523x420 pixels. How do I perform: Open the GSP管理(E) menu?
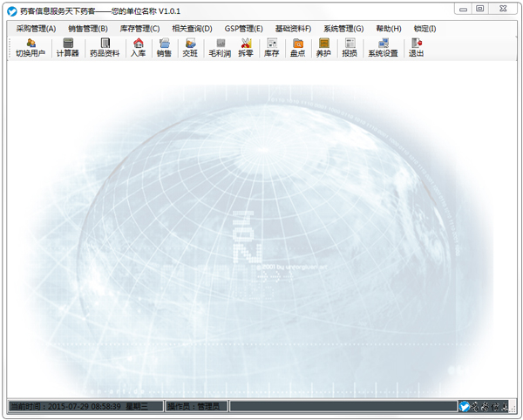coord(243,28)
